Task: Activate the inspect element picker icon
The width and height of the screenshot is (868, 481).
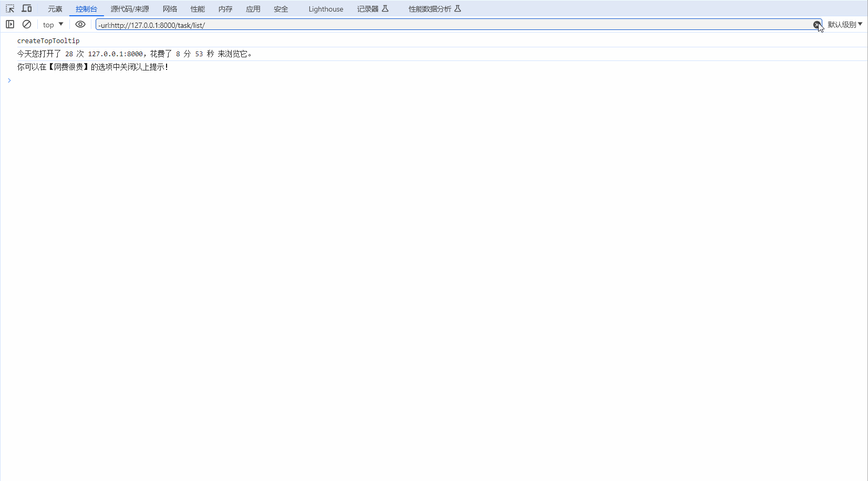Action: point(10,8)
